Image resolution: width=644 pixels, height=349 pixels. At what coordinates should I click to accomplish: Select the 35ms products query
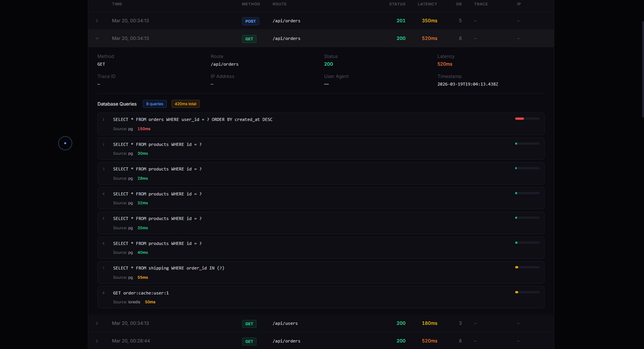321,223
